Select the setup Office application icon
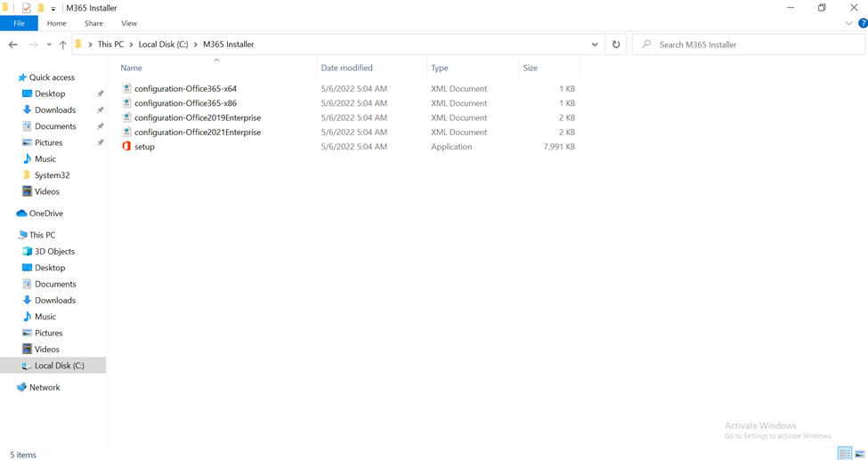The image size is (868, 460). 126,147
